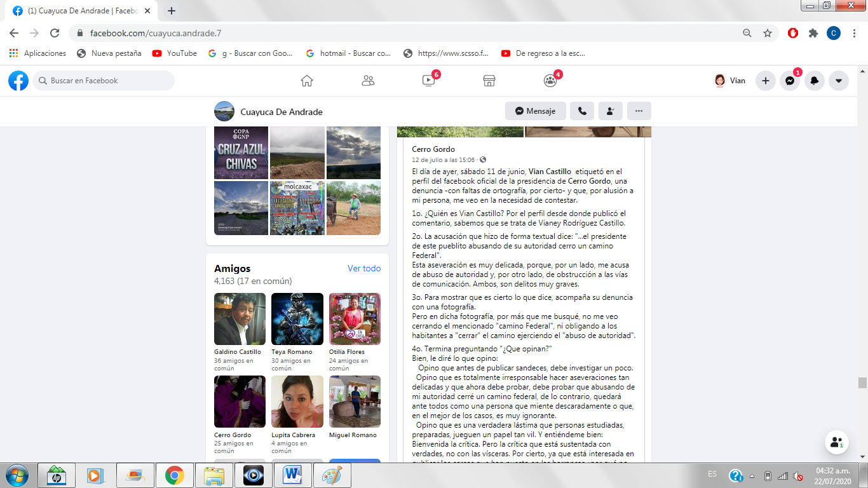Open Miguel Romano friend name
The image size is (868, 488).
click(x=353, y=435)
